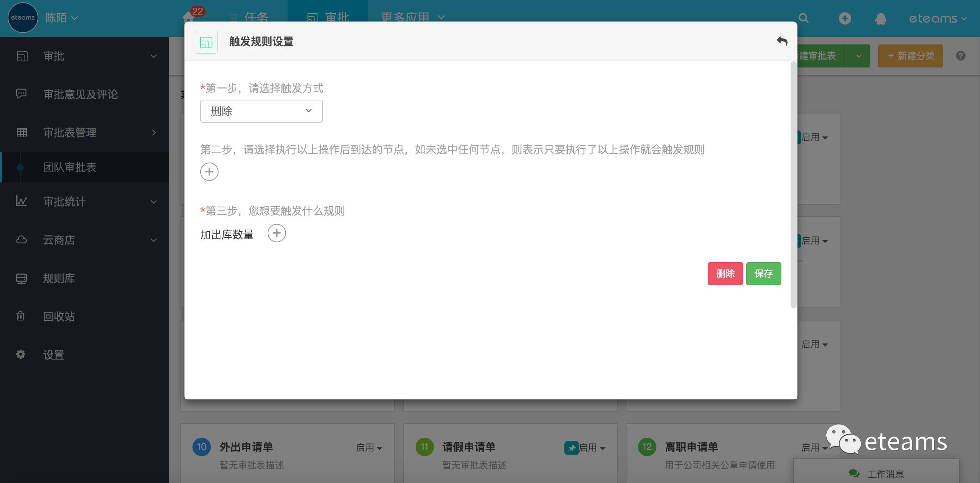The width and height of the screenshot is (980, 483).
Task: Click the dialog vertical scrollbar
Action: coord(793,184)
